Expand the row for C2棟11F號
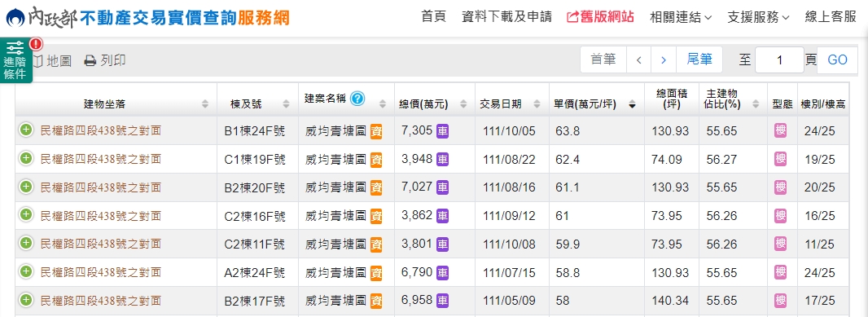This screenshot has width=868, height=317. pos(25,244)
